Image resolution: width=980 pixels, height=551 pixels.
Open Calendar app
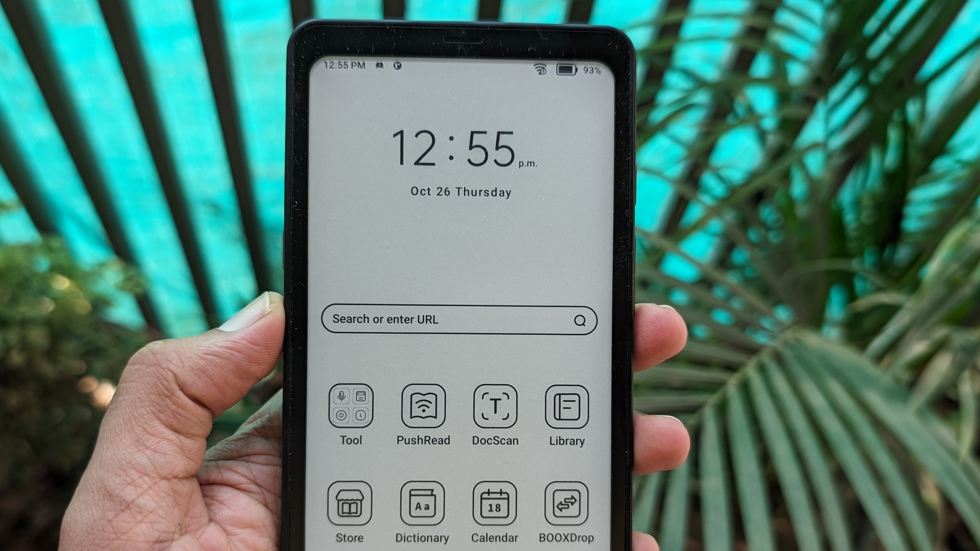tap(495, 507)
